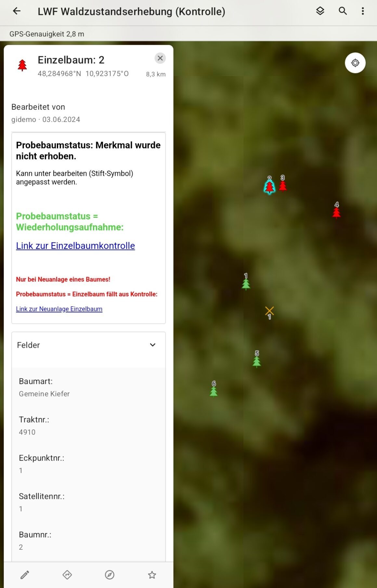
Task: Tap the Felder section header label
Action: 28,345
